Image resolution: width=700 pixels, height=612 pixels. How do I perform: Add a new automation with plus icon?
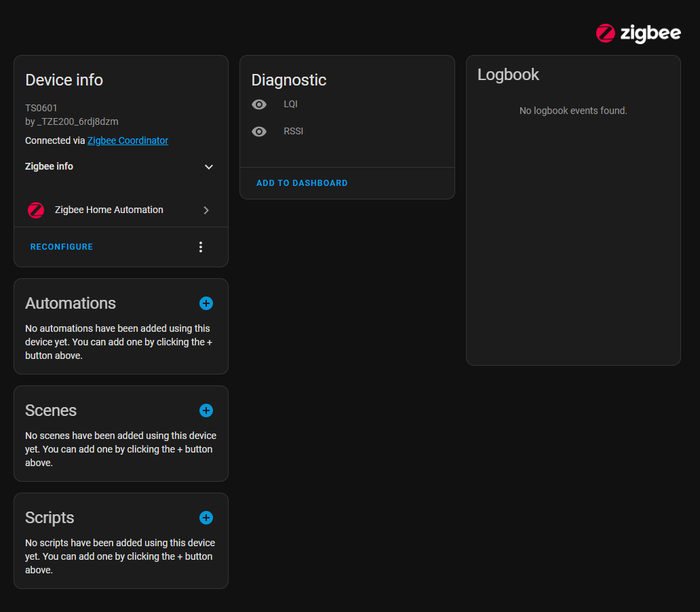coord(206,303)
